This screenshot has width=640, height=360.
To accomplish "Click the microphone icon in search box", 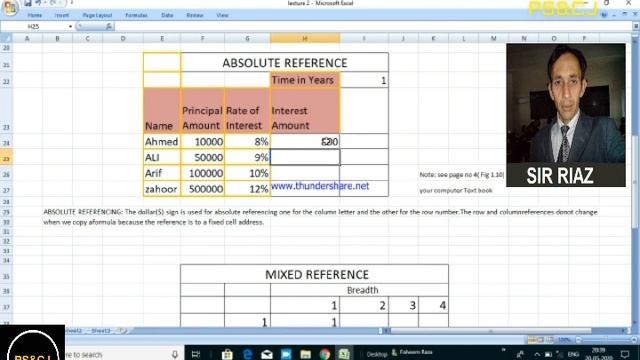I will [x=175, y=354].
